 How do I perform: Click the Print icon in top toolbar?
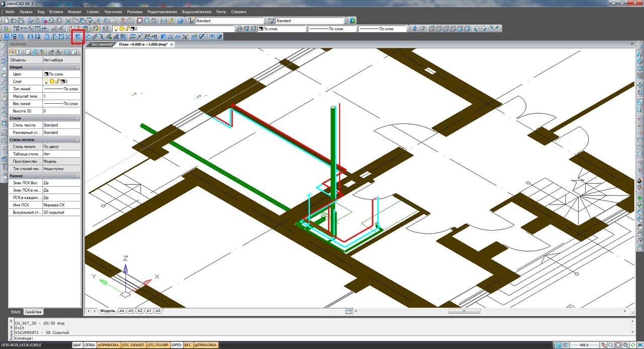(51, 21)
